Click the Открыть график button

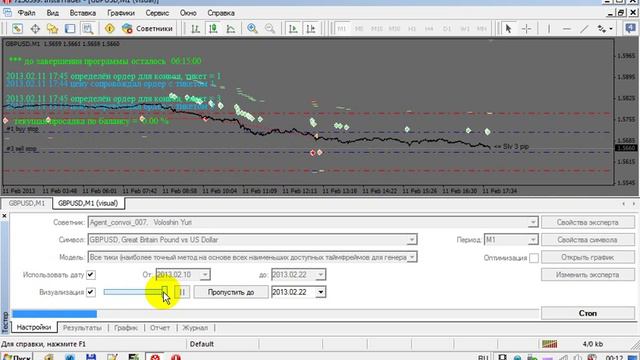point(588,258)
